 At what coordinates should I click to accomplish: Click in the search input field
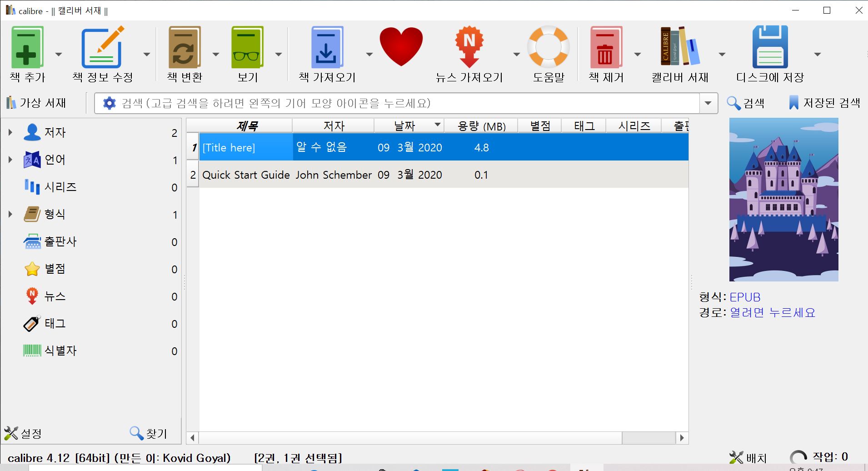tap(407, 103)
